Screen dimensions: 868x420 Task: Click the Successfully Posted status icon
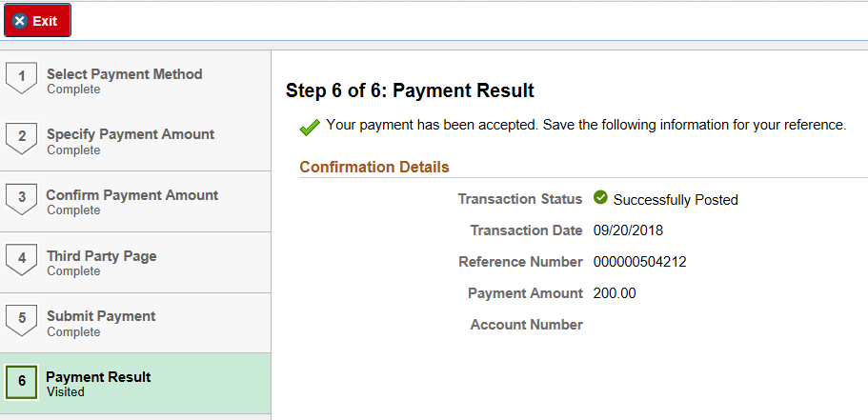[x=600, y=198]
